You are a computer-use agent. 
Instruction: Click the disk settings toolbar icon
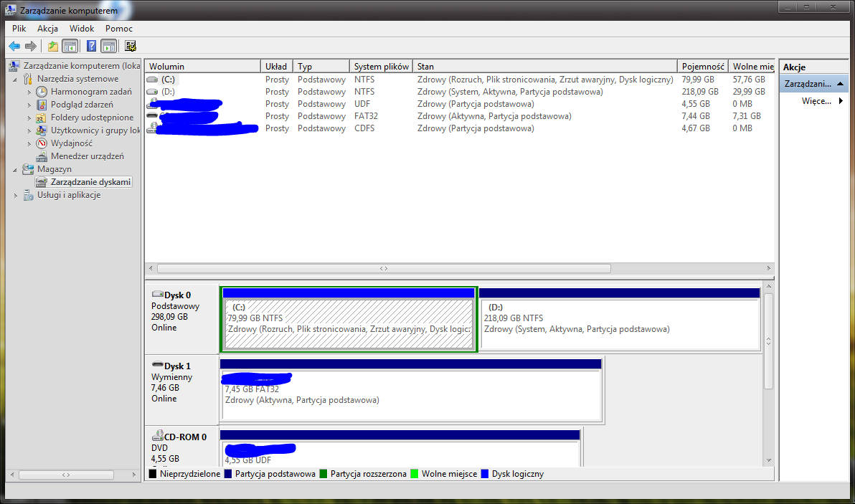pyautogui.click(x=131, y=47)
